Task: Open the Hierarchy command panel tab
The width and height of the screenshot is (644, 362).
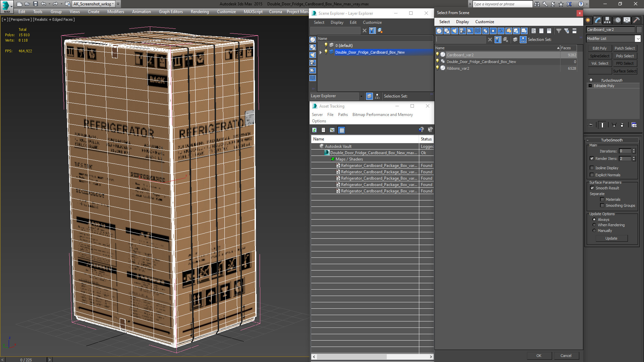Action: pyautogui.click(x=607, y=20)
